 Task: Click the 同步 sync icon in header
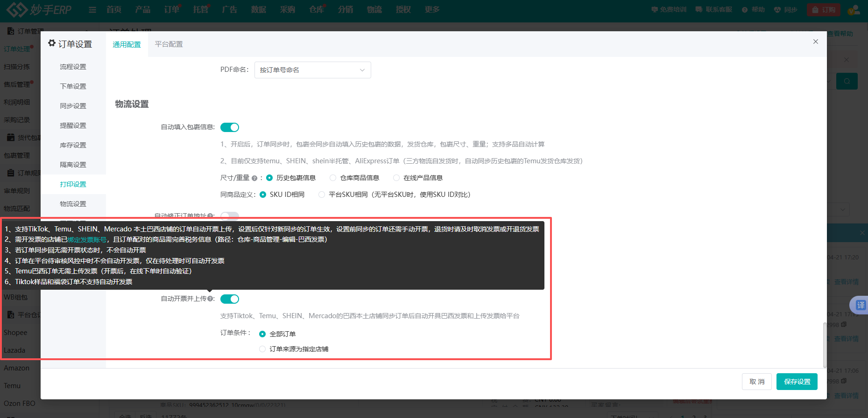(x=777, y=10)
